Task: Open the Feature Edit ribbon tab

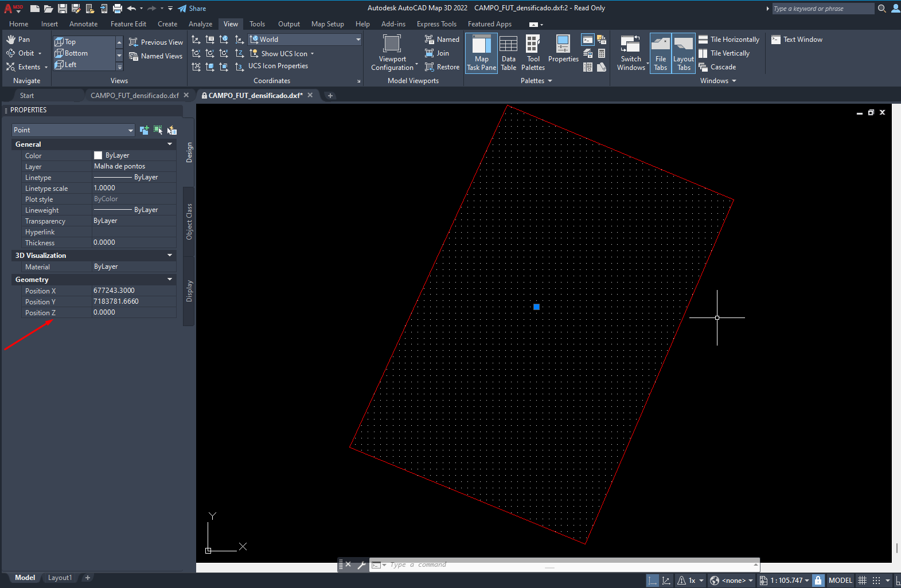Action: tap(128, 24)
